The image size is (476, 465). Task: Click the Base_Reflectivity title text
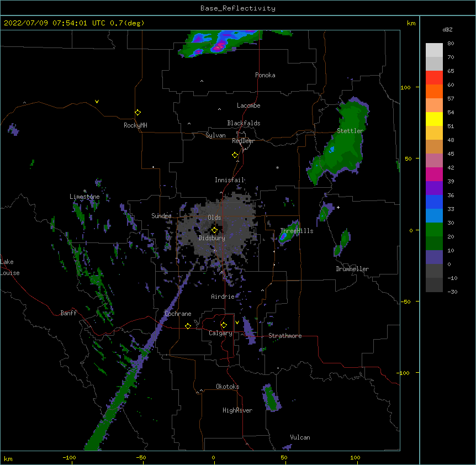(238, 8)
